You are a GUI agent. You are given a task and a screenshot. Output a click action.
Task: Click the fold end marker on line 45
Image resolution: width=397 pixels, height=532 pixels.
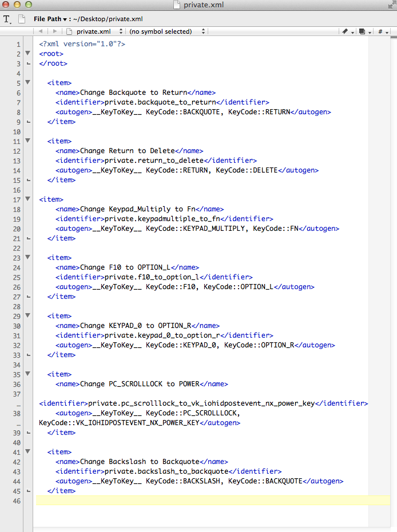click(x=29, y=491)
